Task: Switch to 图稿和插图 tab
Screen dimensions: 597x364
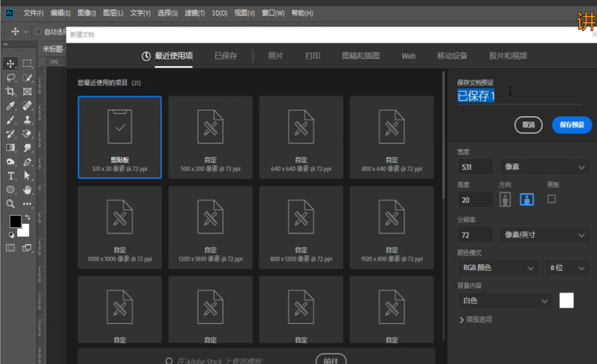Action: point(361,56)
